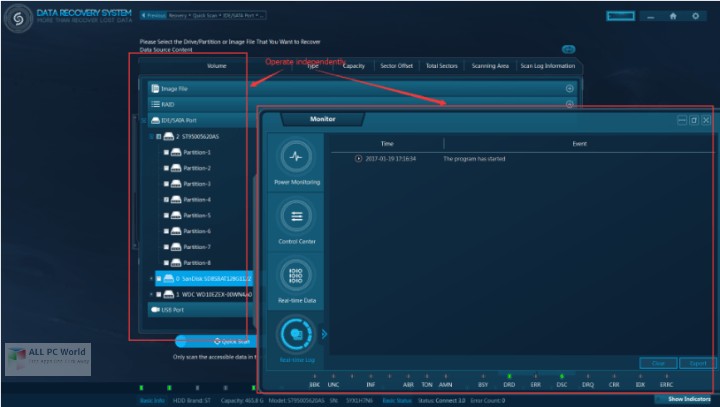This screenshot has width=720, height=407.
Task: Click the Partition-1 drive icon
Action: pos(176,153)
